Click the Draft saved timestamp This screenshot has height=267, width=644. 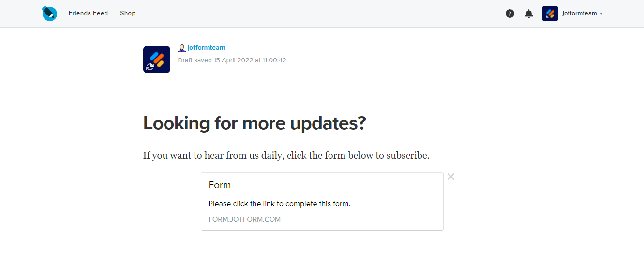(x=232, y=60)
